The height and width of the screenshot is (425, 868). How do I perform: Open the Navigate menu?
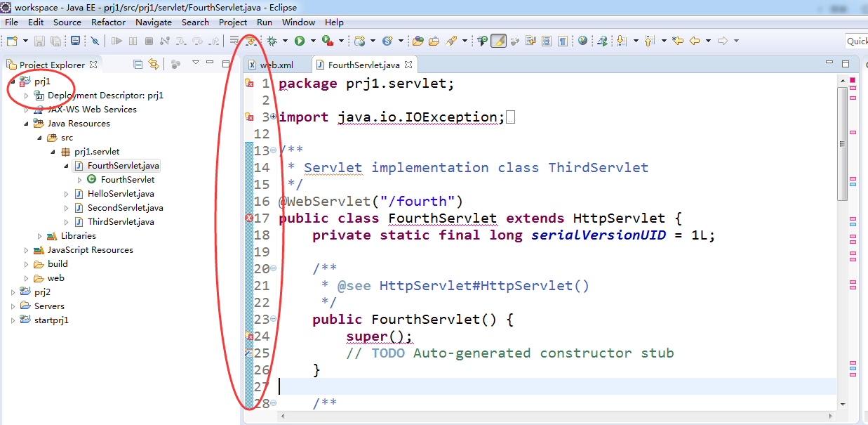tap(154, 22)
